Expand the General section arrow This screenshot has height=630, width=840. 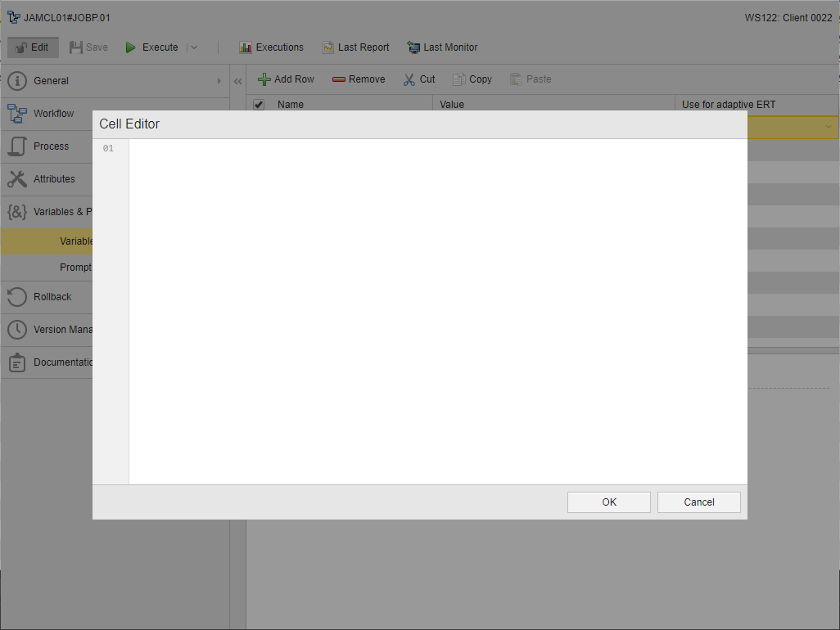pos(219,81)
